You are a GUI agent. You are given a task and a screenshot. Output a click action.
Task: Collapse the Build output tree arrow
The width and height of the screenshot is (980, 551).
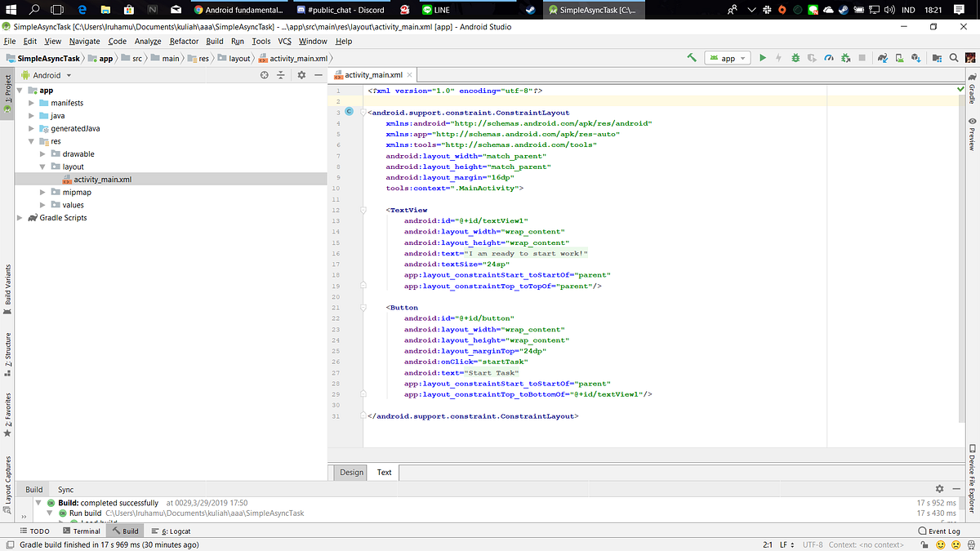coord(38,502)
